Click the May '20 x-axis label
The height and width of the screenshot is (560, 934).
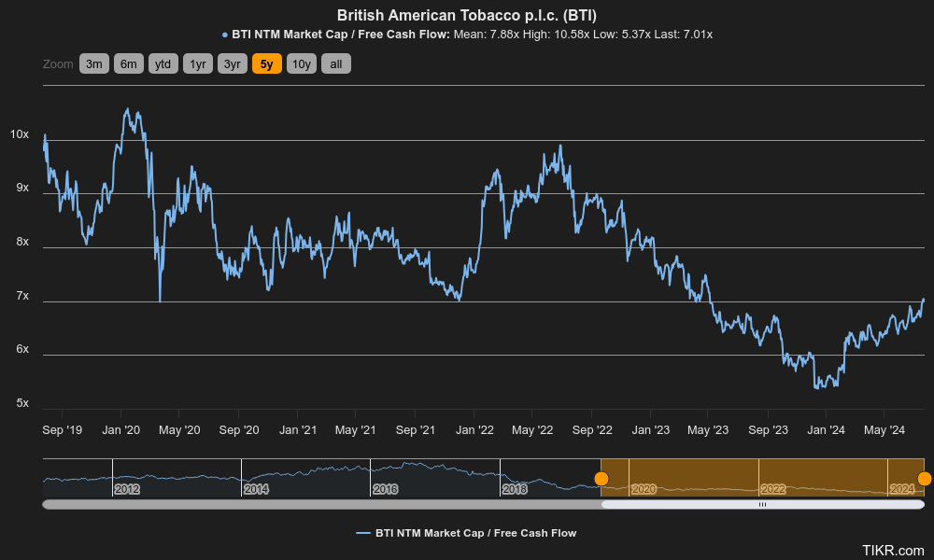tap(179, 429)
